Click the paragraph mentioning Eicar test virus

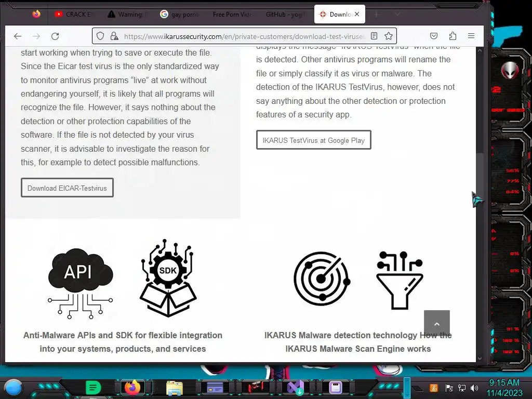click(x=120, y=107)
